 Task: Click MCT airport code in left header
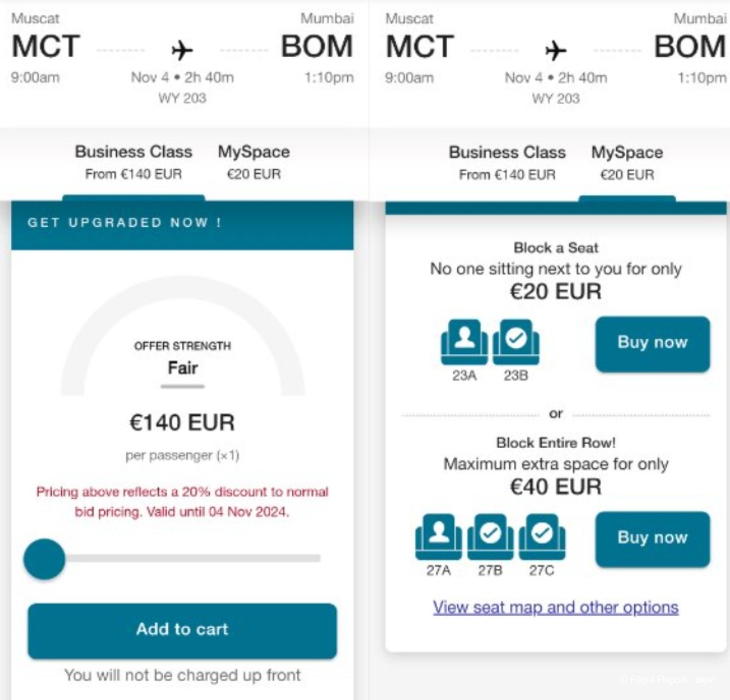pyautogui.click(x=46, y=47)
